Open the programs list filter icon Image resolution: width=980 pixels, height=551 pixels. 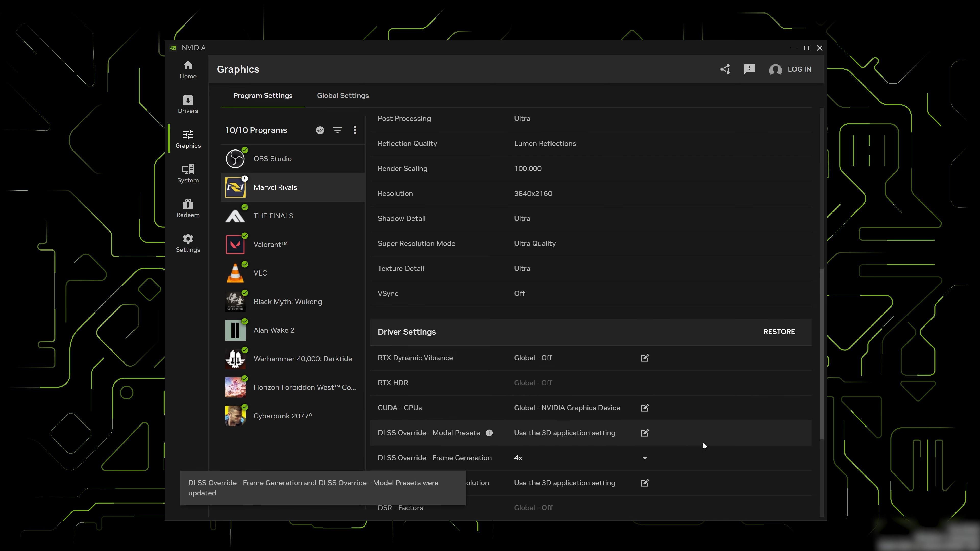pos(337,130)
